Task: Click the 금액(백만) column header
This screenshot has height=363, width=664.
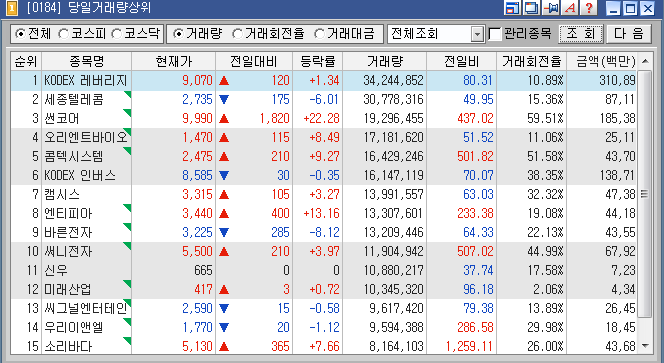Action: (x=602, y=62)
